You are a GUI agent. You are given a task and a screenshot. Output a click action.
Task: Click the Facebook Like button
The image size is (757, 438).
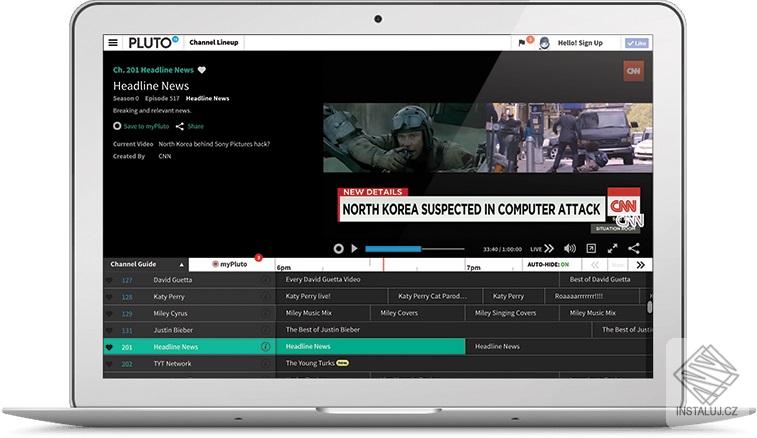[636, 43]
